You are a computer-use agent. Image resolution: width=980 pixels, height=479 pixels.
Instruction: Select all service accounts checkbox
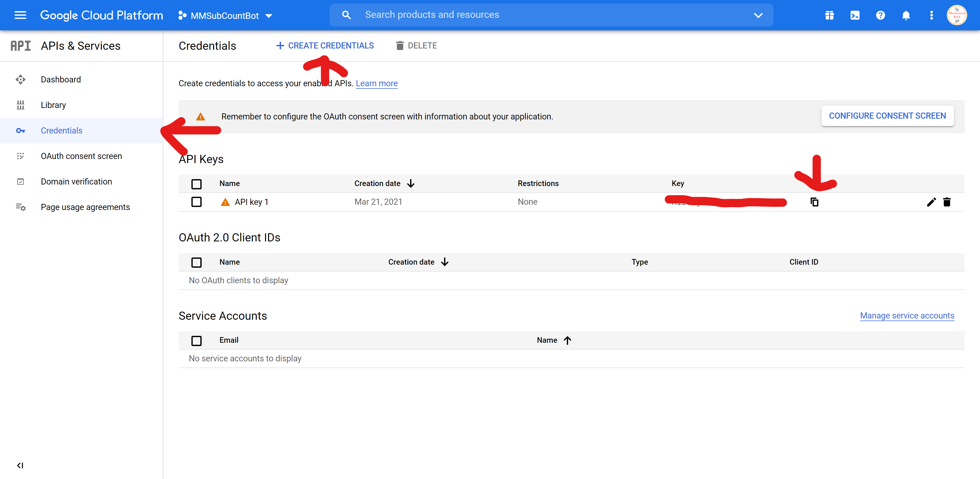click(196, 340)
